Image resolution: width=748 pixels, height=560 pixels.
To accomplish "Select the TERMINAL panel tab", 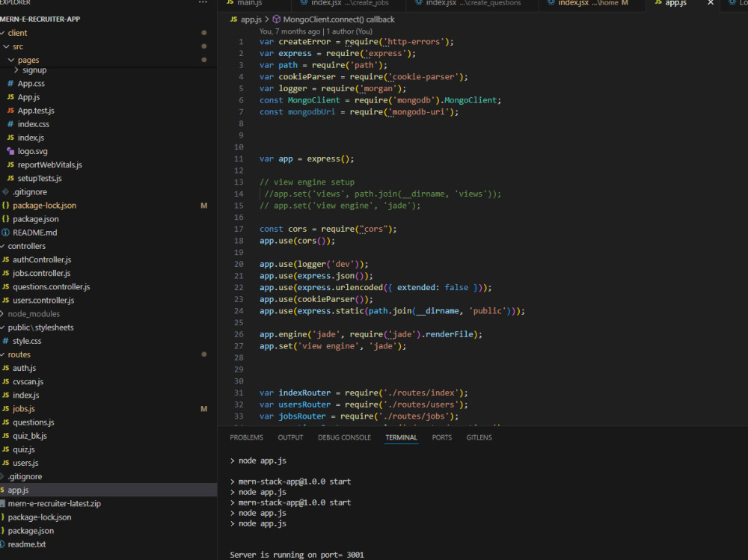I will pyautogui.click(x=401, y=437).
